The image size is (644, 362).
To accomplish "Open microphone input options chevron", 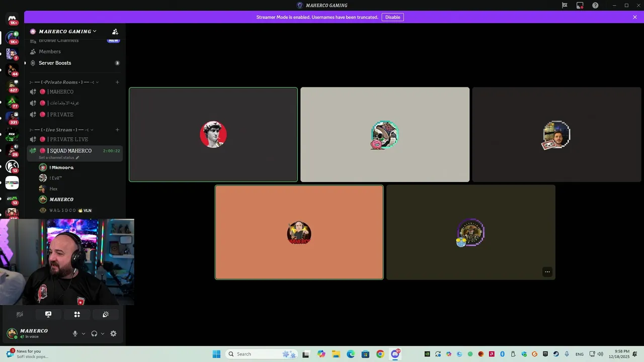I will [84, 333].
